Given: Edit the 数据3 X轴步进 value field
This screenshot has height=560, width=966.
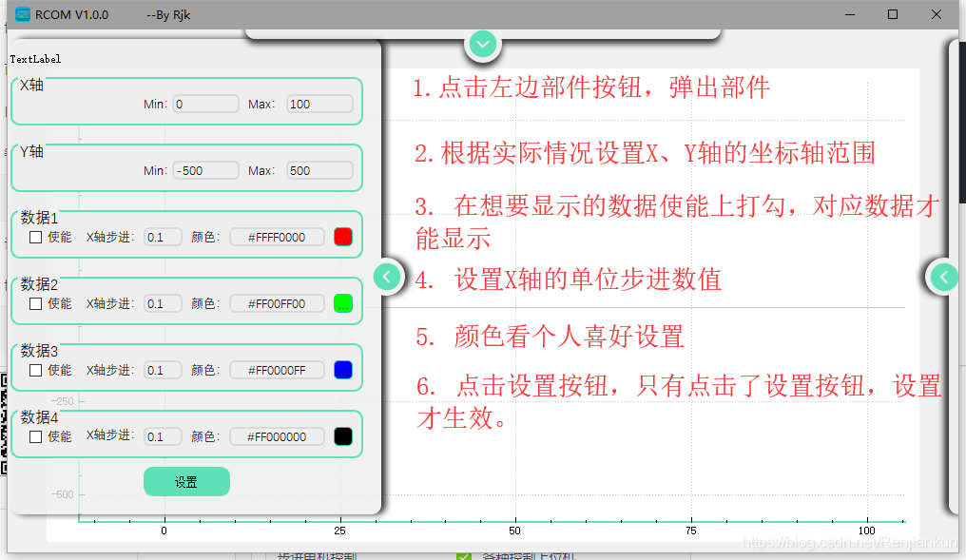Looking at the screenshot, I should tap(163, 370).
